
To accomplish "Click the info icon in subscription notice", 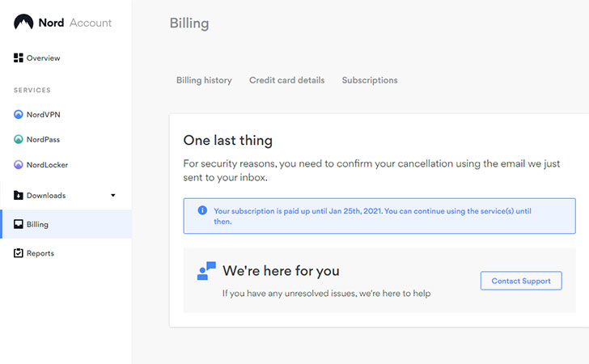I will [x=202, y=210].
